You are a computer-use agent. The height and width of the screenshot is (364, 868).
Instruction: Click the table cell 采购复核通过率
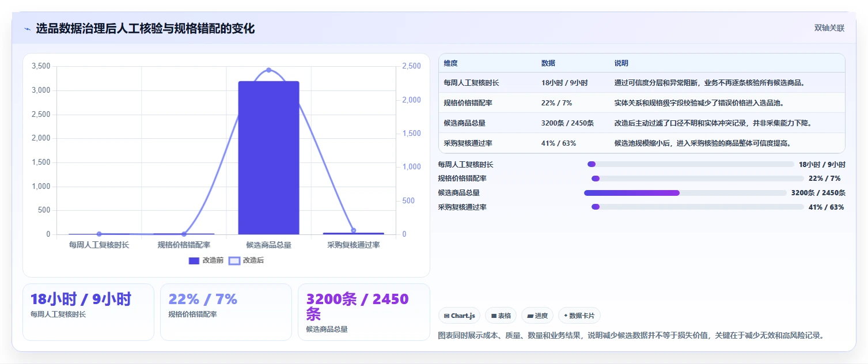(x=468, y=143)
